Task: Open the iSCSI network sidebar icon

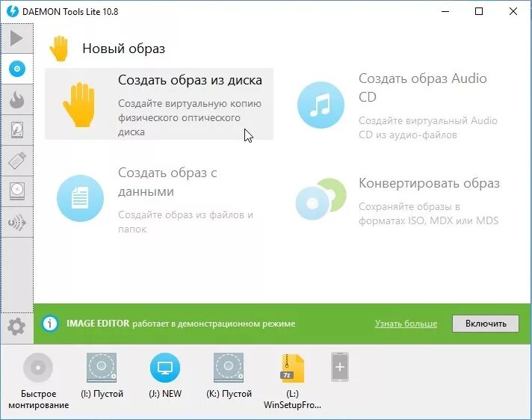Action: [16, 222]
